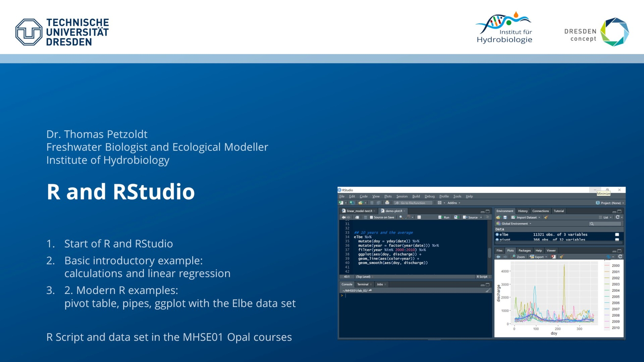Click the Remove current plot red X icon

[553, 257]
